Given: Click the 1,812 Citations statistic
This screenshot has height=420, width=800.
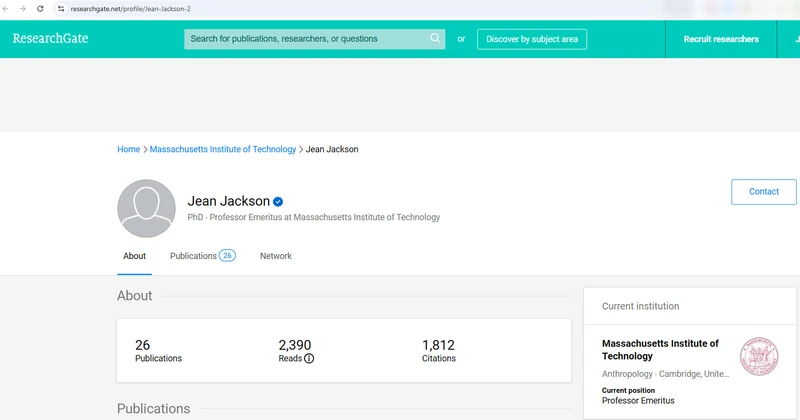Looking at the screenshot, I should click(x=439, y=351).
